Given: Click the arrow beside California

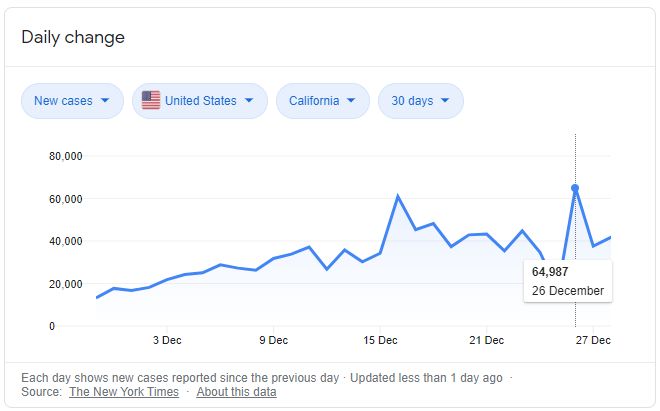Looking at the screenshot, I should 351,101.
